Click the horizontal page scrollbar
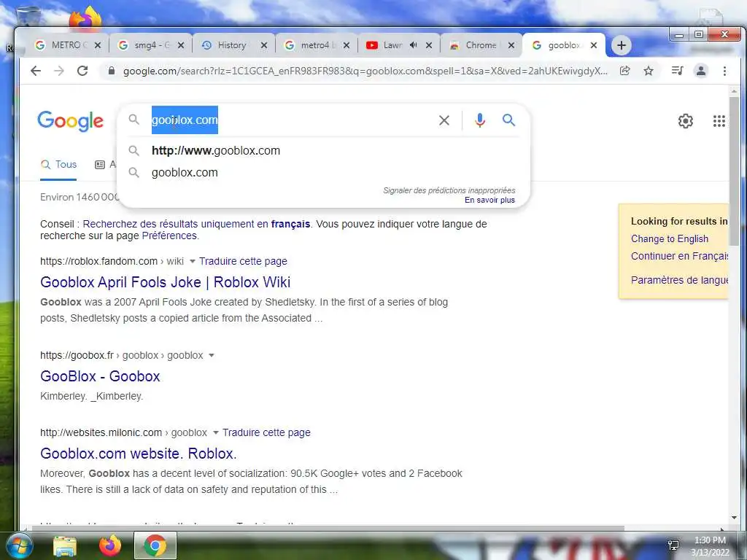747x560 pixels. 328,528
